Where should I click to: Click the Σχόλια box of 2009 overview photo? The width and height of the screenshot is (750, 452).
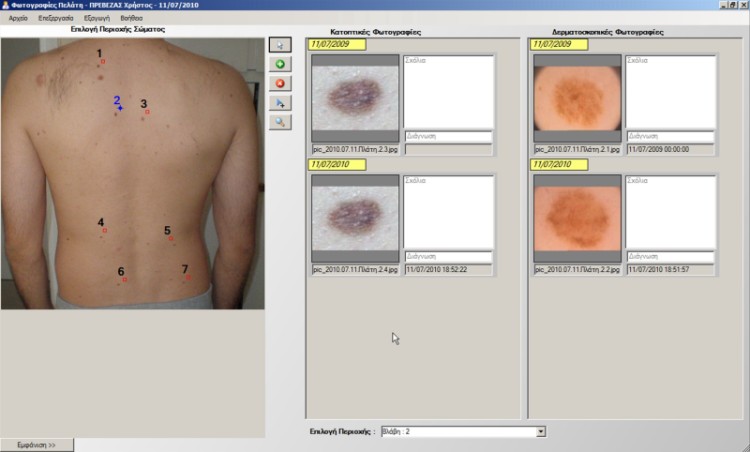click(x=448, y=92)
